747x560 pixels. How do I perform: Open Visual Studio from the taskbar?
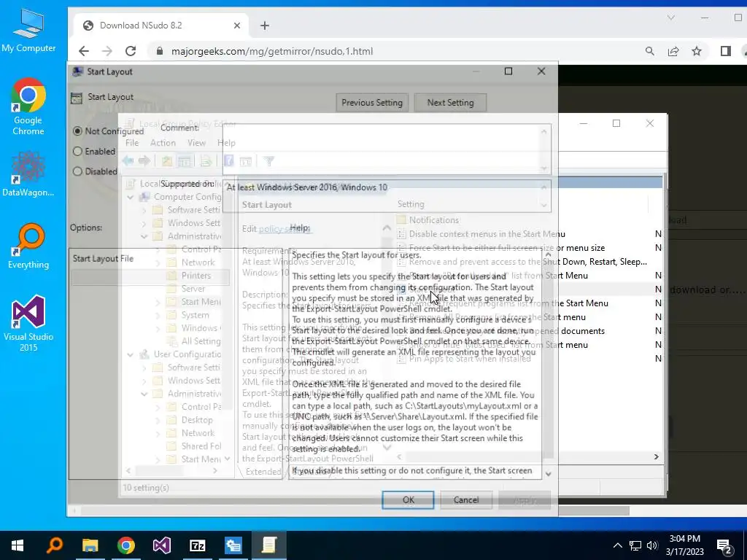(161, 545)
